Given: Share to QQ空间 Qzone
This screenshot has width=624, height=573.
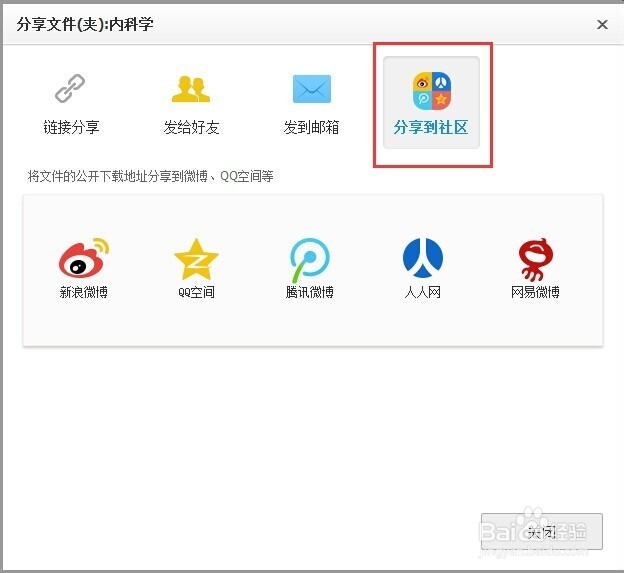Looking at the screenshot, I should pos(196,268).
